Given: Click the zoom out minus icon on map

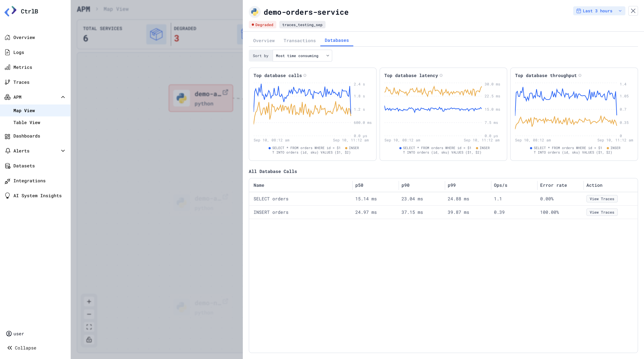Looking at the screenshot, I should [x=89, y=314].
